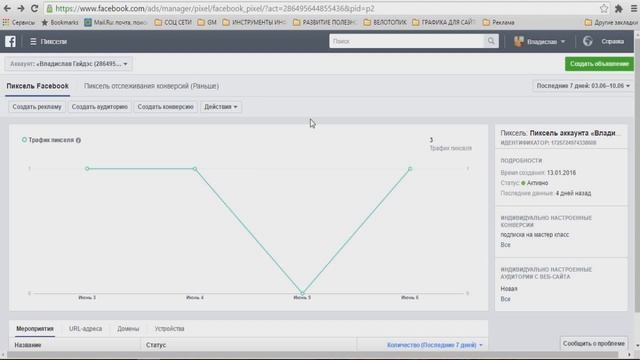Switch to Домены tab
This screenshot has height=360, width=640.
tap(128, 329)
